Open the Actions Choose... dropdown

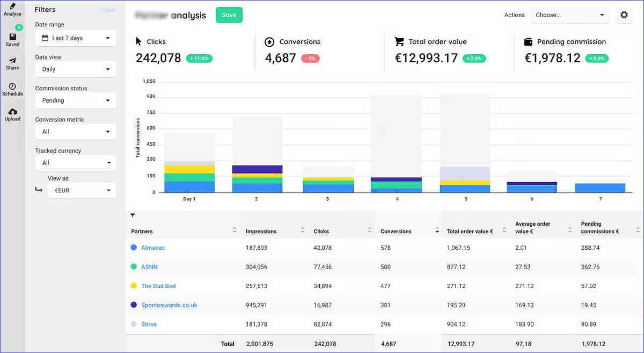(569, 15)
